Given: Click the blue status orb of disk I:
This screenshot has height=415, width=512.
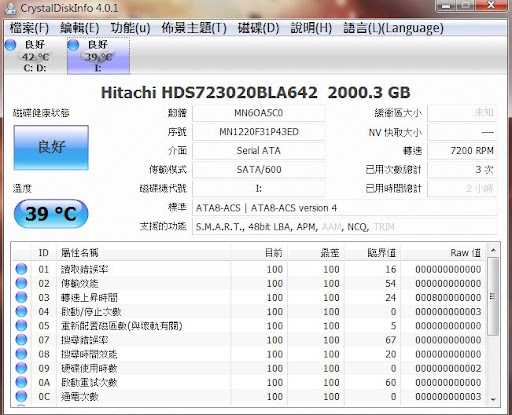Looking at the screenshot, I should [x=73, y=45].
